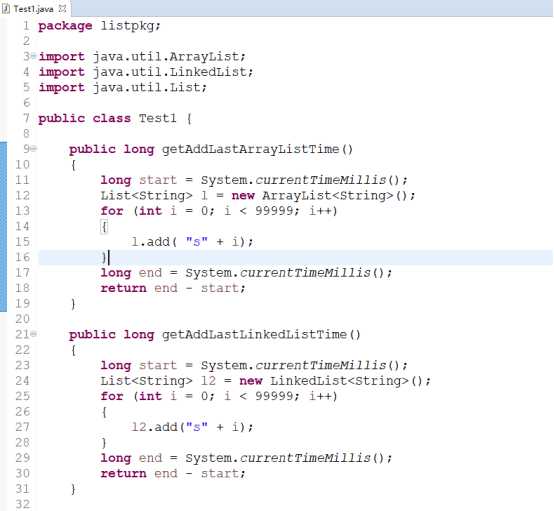Click 'l2.add(' call on line 27
The width and height of the screenshot is (554, 511).
158,427
